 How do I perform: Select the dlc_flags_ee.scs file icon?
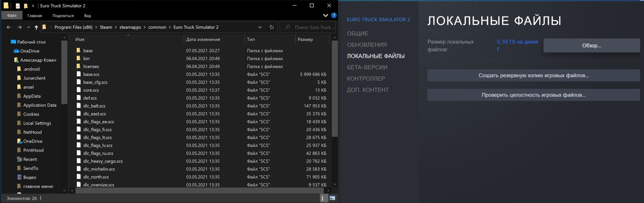point(79,122)
